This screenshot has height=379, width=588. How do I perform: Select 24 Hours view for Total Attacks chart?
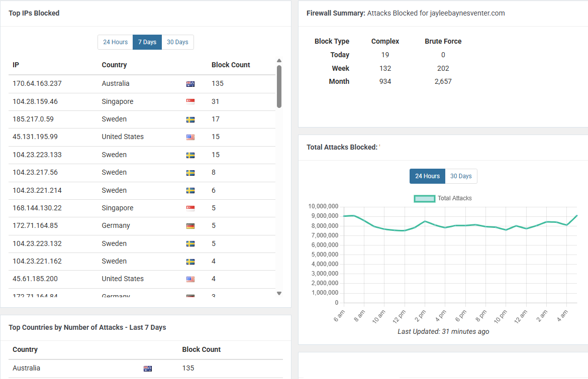[427, 176]
